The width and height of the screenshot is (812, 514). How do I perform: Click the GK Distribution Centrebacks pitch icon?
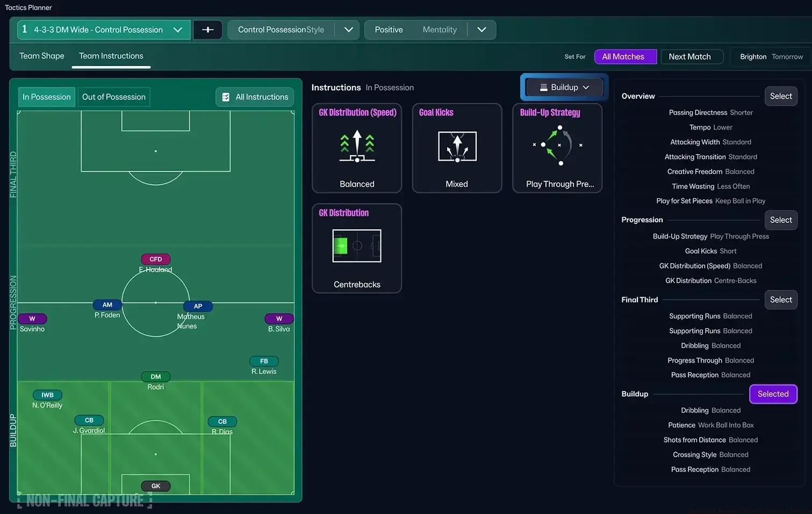point(357,246)
